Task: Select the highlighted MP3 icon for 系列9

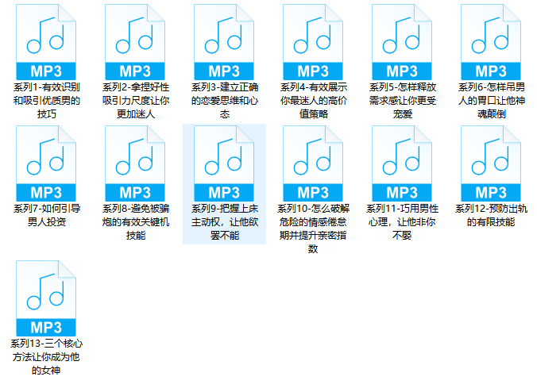Action: 224,163
